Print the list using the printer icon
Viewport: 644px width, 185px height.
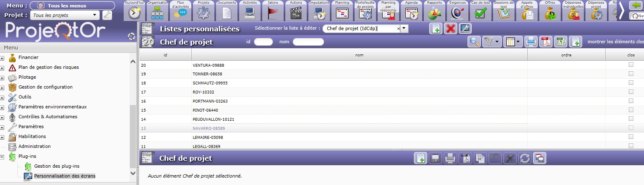[532, 42]
